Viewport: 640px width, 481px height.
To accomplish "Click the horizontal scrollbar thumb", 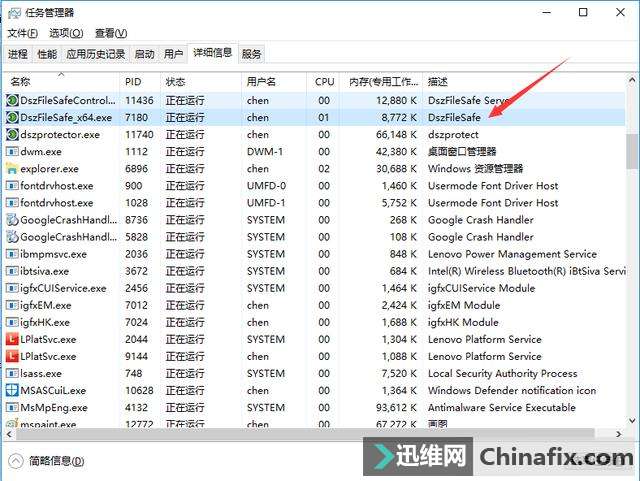I will tap(304, 434).
